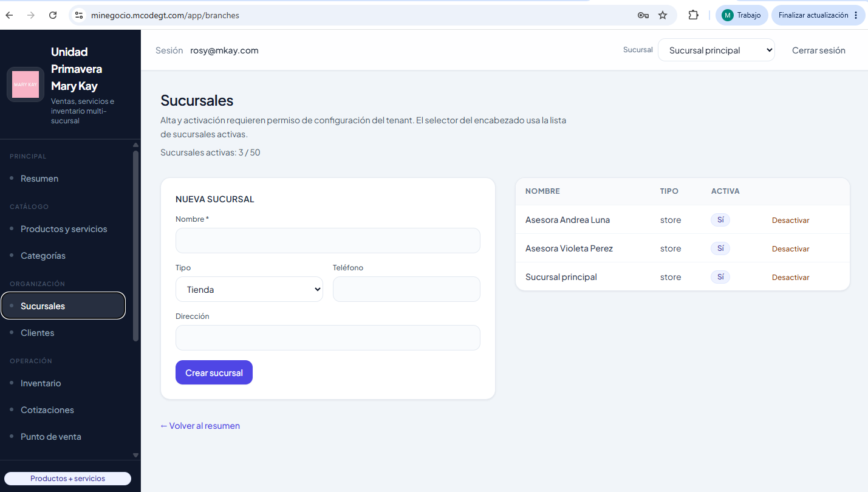The image size is (868, 492).
Task: Open the Tipo dropdown showing Tienda
Action: (x=249, y=289)
